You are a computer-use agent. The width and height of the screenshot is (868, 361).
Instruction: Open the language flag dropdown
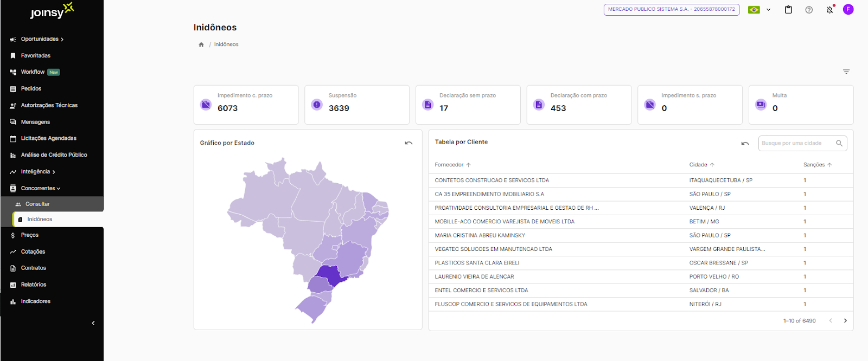[759, 10]
